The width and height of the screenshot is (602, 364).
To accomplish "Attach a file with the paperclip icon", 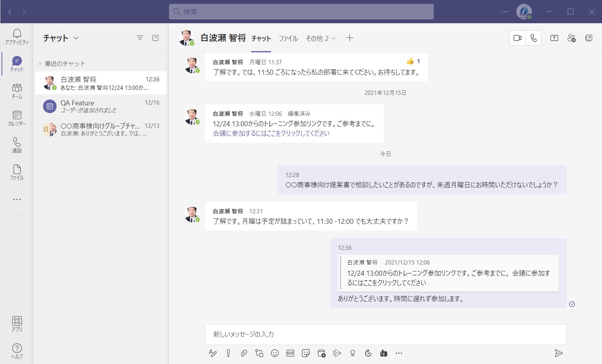I will click(243, 353).
